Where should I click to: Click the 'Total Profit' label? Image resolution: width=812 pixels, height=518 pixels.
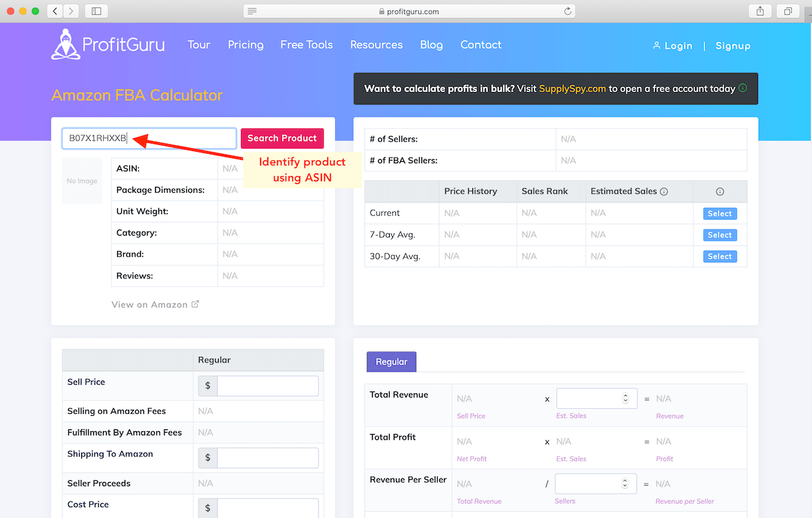coord(393,437)
